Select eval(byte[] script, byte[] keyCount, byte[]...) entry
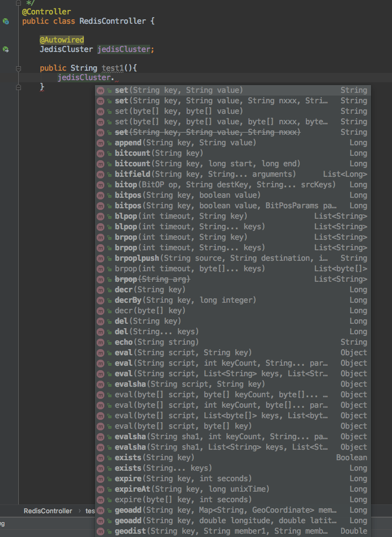This screenshot has height=537, width=392. pos(233,395)
